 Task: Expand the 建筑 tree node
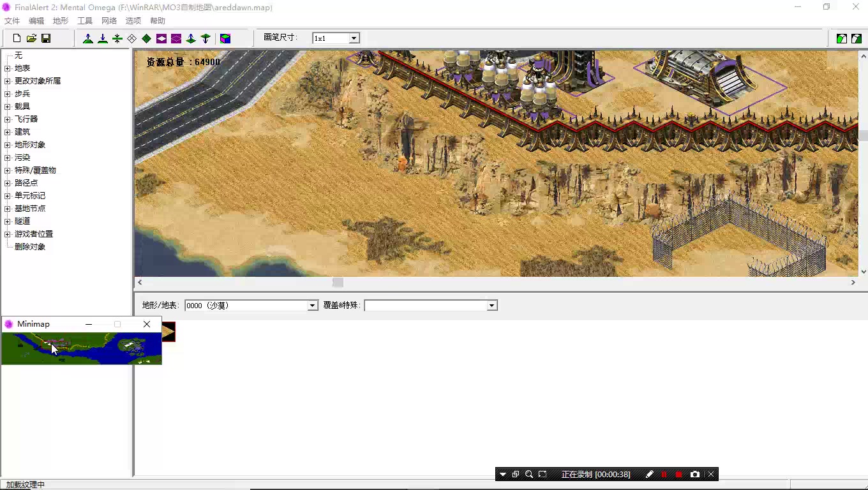8,132
